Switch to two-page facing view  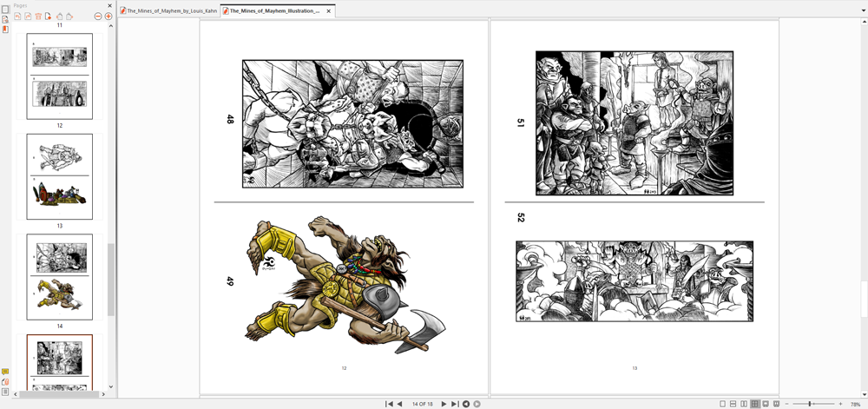point(744,404)
